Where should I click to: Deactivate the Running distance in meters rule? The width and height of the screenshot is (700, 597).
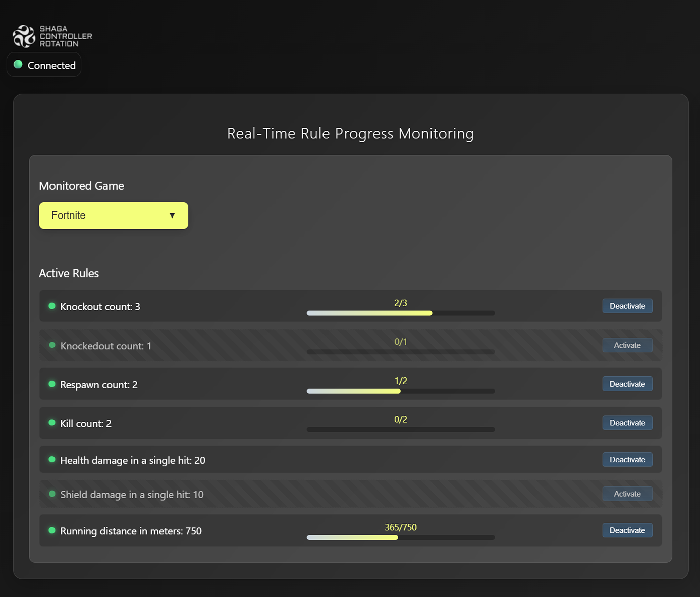[x=627, y=530]
